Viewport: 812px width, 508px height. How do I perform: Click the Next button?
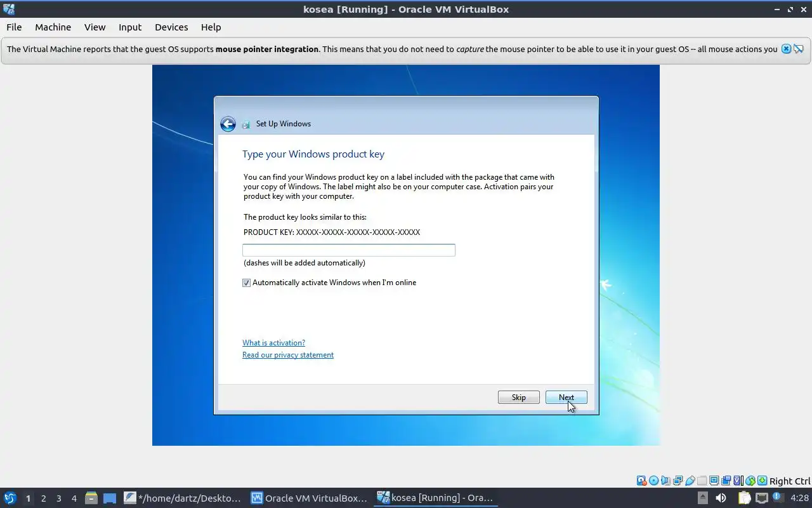pyautogui.click(x=566, y=397)
